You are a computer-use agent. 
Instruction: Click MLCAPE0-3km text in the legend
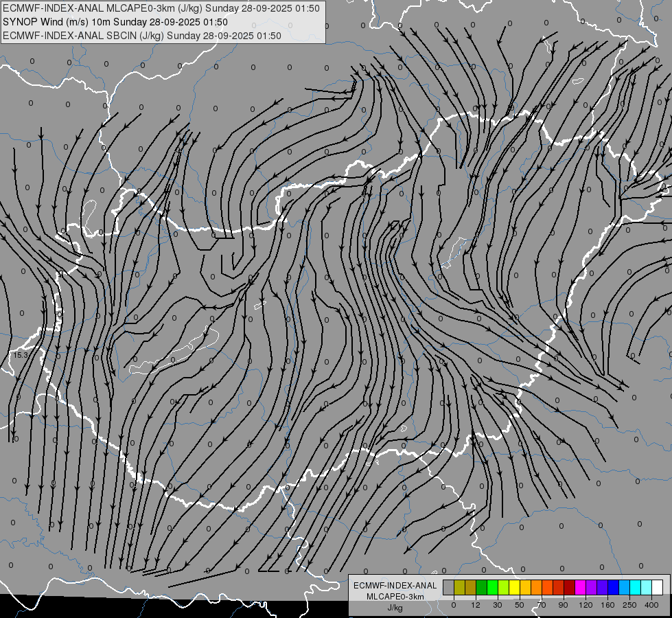click(x=395, y=597)
